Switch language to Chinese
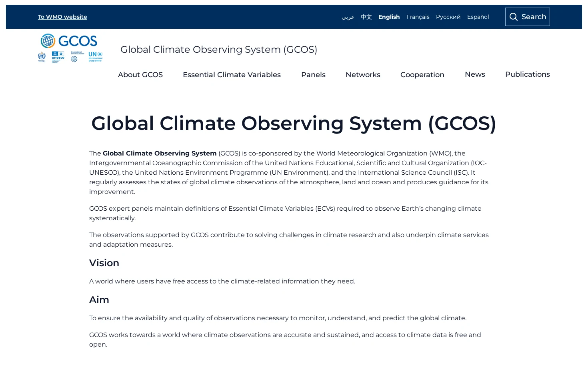 point(366,17)
